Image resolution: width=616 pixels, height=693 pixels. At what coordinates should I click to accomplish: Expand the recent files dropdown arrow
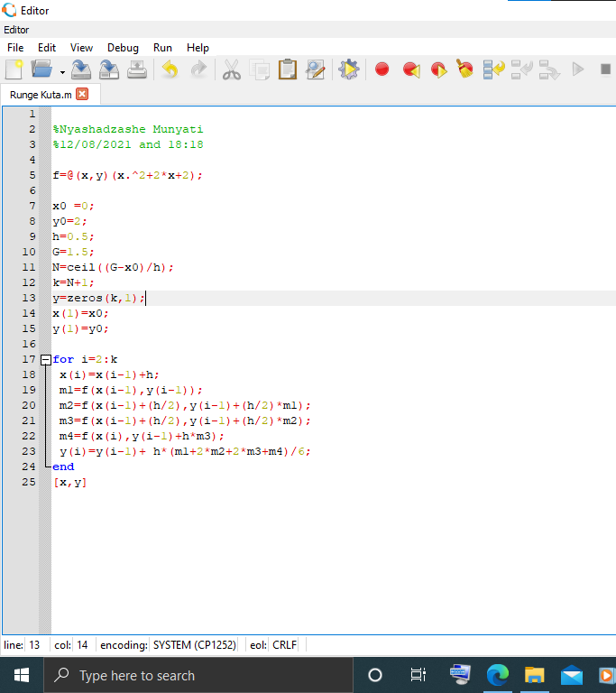[62, 71]
